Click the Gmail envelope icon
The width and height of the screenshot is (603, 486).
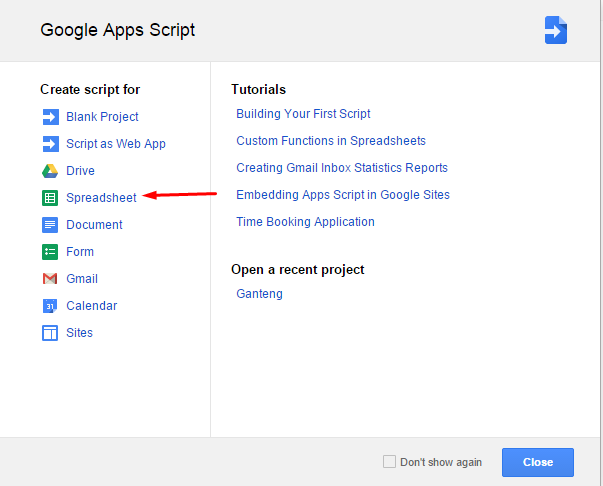[x=50, y=279]
